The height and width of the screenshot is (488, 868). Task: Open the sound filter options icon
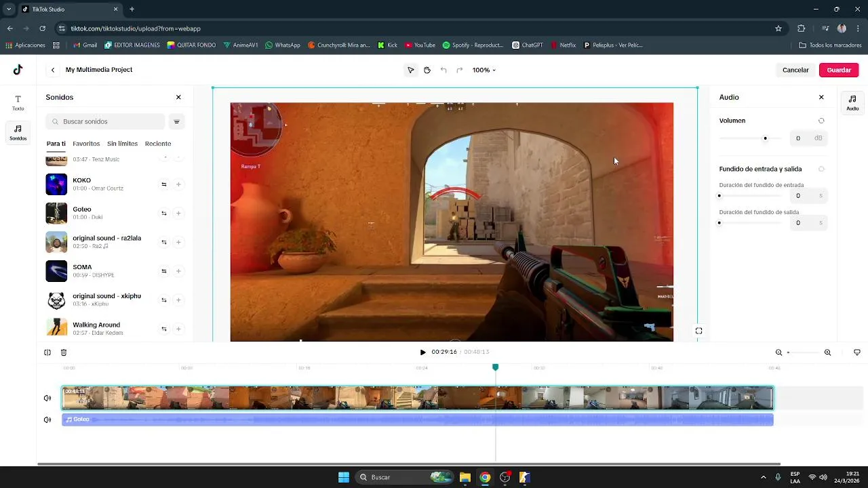point(176,122)
